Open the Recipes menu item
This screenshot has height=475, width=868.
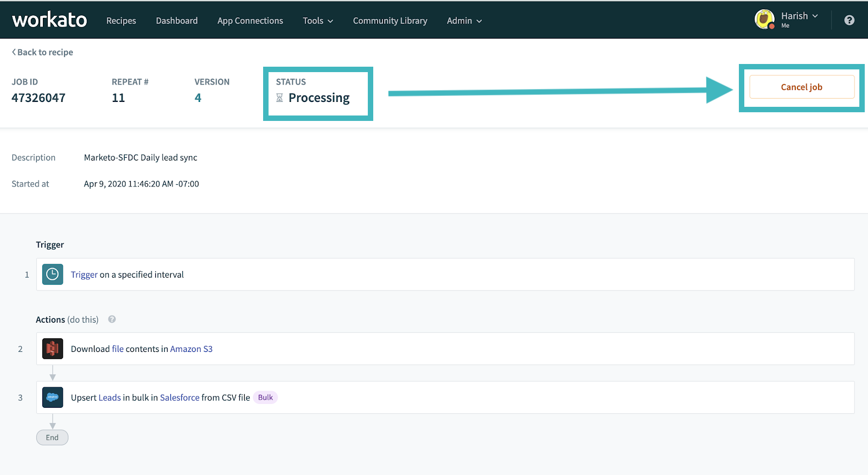pos(121,21)
